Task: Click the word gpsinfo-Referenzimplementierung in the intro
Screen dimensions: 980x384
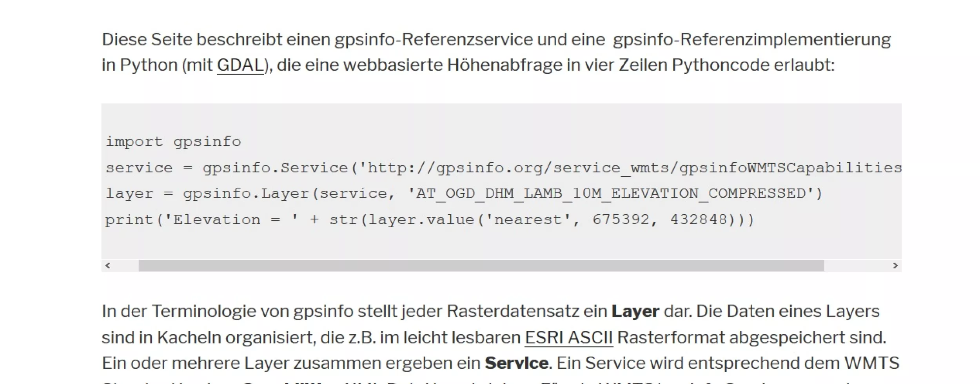Action: [x=752, y=40]
